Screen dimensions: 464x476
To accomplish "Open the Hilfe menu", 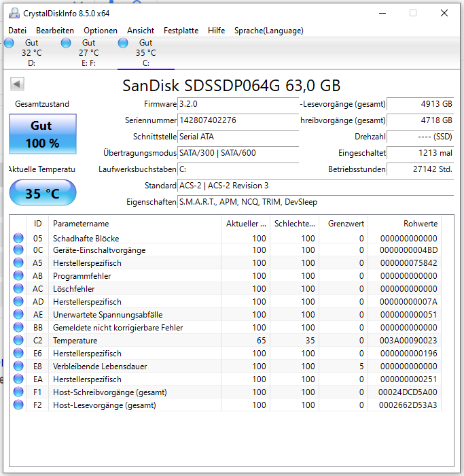I will [216, 31].
